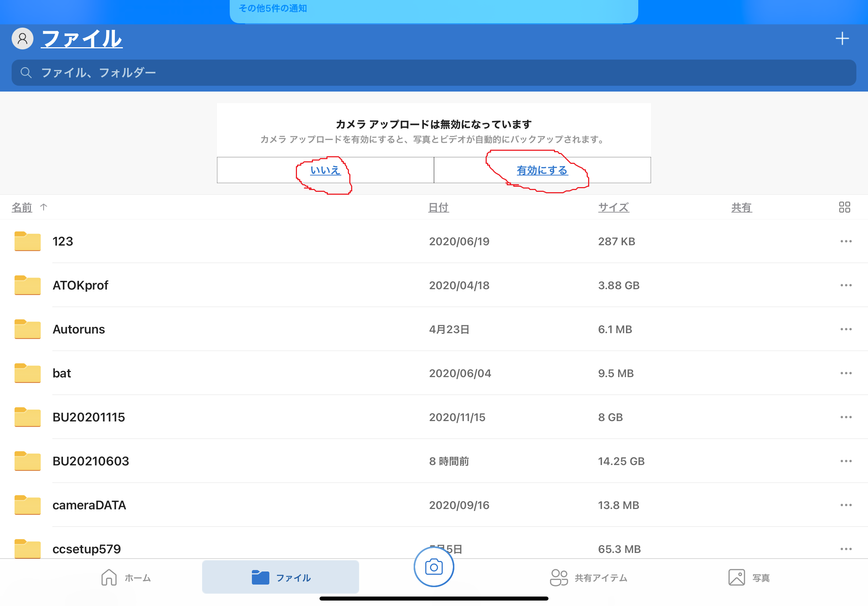This screenshot has height=606, width=868.
Task: Decline camera upload with いいえ
Action: pos(325,170)
